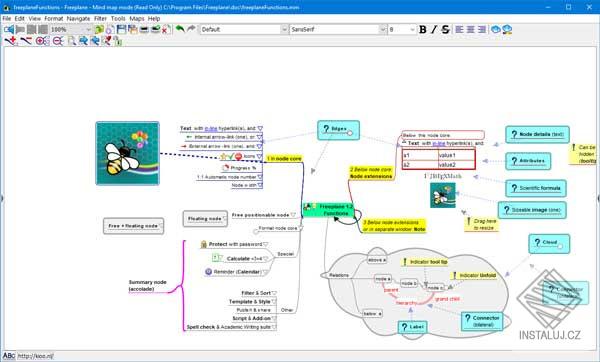The image size is (600, 362).
Task: Open the Navigate menu
Action: [78, 18]
